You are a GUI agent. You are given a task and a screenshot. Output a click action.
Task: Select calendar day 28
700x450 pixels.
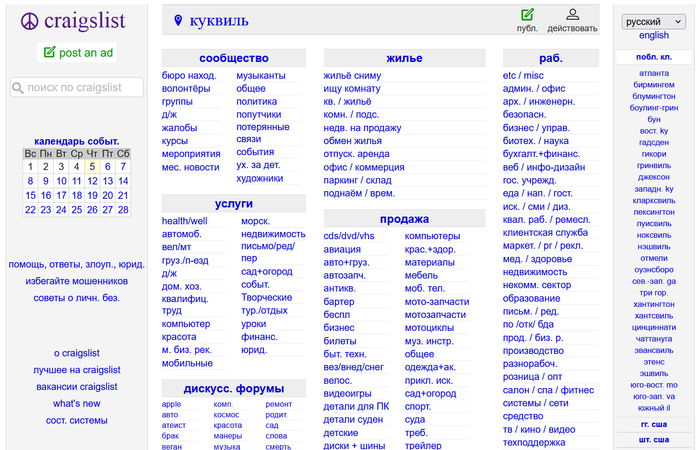[123, 210]
